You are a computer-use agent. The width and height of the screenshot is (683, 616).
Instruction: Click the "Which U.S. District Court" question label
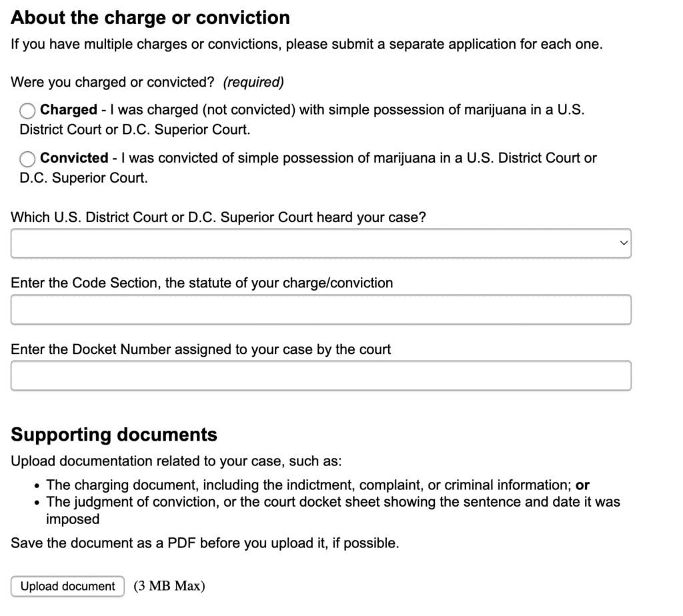point(218,217)
